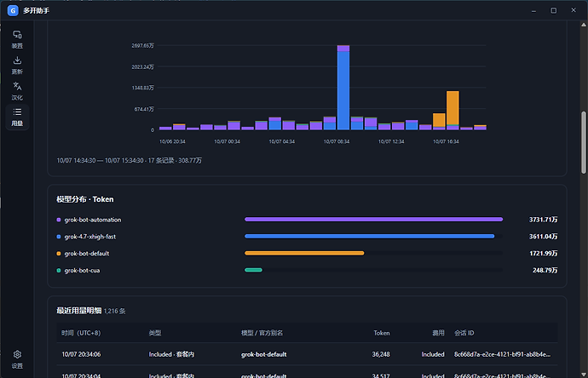Click the 时间 (UTC+8) column header
This screenshot has height=378, width=588.
[x=81, y=333]
